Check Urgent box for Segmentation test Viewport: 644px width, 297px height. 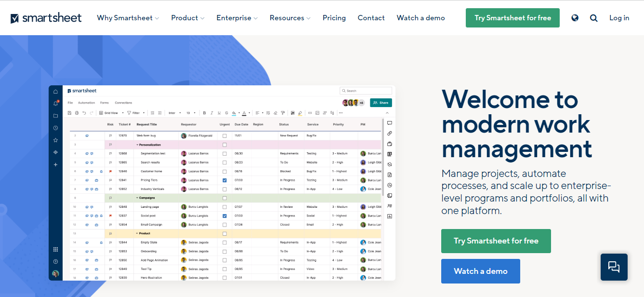pyautogui.click(x=224, y=154)
